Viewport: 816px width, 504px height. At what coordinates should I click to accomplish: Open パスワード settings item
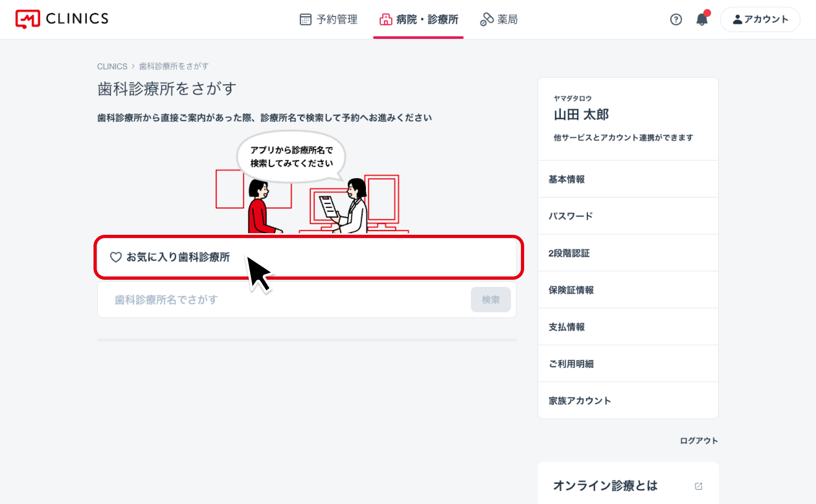point(628,216)
